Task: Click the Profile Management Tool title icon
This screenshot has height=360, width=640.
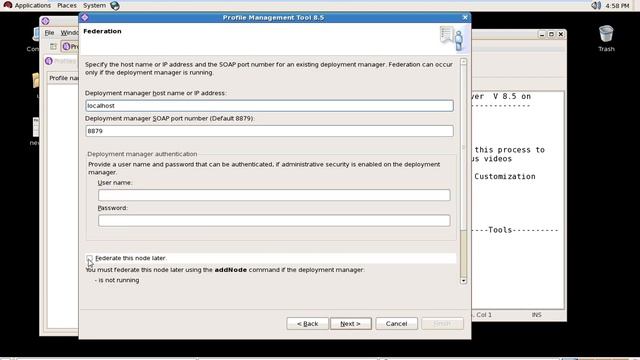Action: (x=85, y=17)
